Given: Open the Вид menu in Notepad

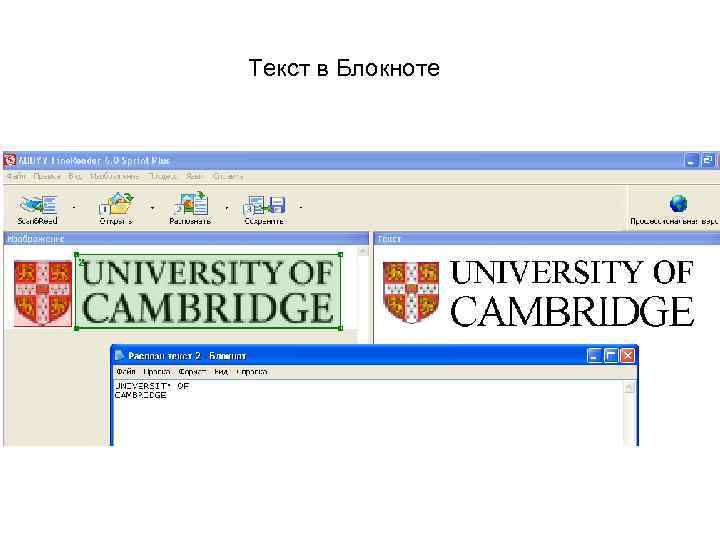Looking at the screenshot, I should pyautogui.click(x=221, y=371).
